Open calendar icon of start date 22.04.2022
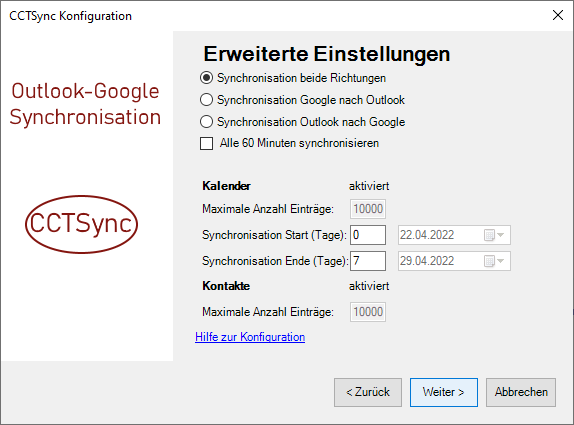 (489, 235)
